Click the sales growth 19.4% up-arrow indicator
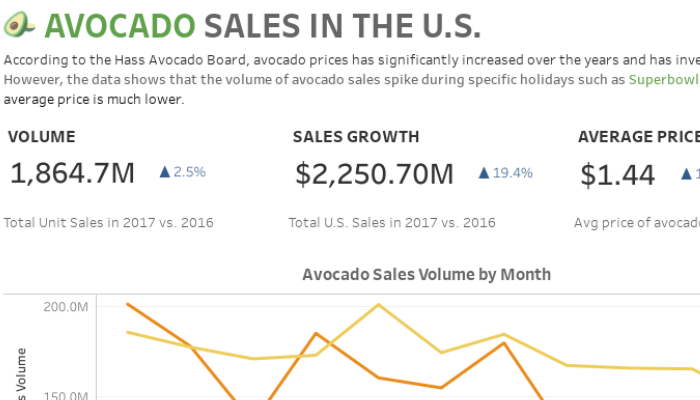This screenshot has height=400, width=700. (x=505, y=173)
